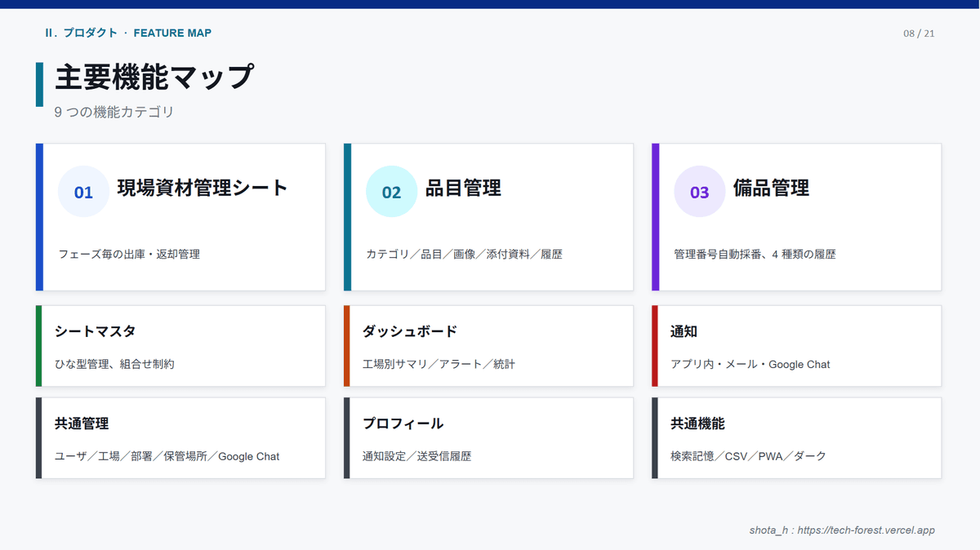Select the 備品管理 card
The width and height of the screenshot is (980, 550).
pyautogui.click(x=796, y=216)
